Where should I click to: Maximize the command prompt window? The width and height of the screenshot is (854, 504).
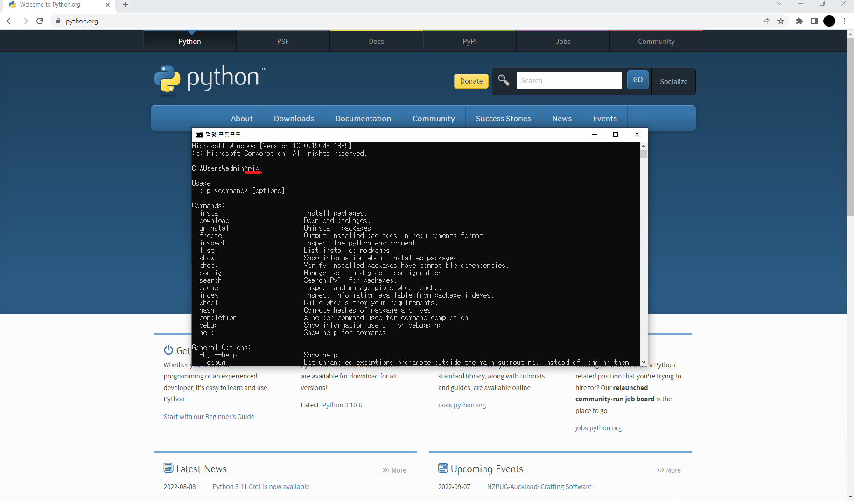point(616,134)
